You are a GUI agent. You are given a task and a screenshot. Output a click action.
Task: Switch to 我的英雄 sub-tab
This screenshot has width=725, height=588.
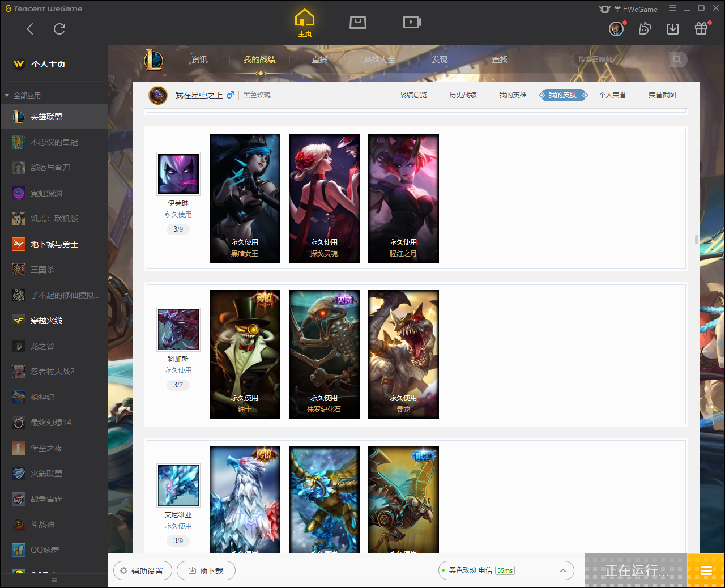tap(513, 95)
